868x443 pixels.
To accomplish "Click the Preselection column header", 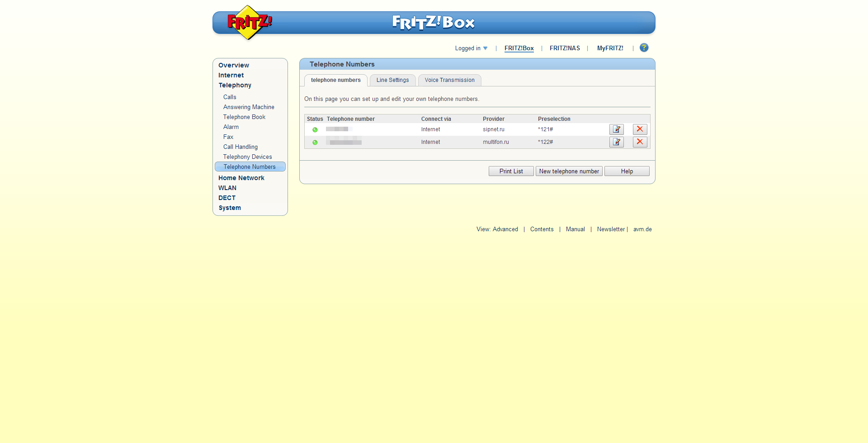I will [x=554, y=119].
